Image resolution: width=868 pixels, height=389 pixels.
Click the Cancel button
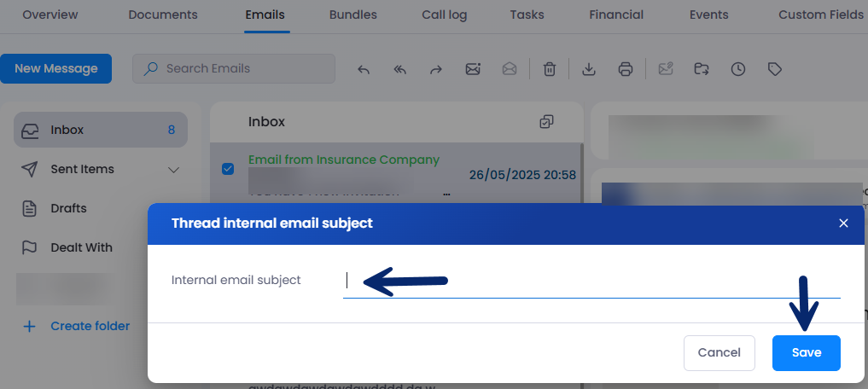719,352
